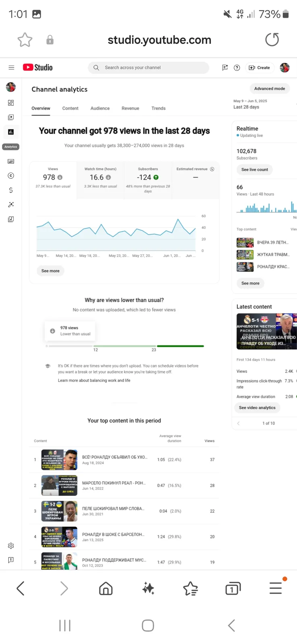Open Copyright from sidebar icon
The image size is (297, 644).
(x=11, y=175)
